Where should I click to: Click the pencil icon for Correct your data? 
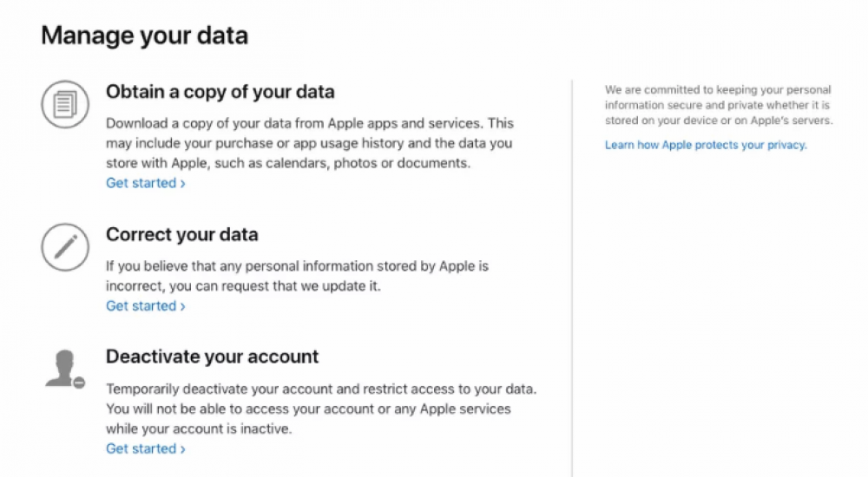pos(65,247)
